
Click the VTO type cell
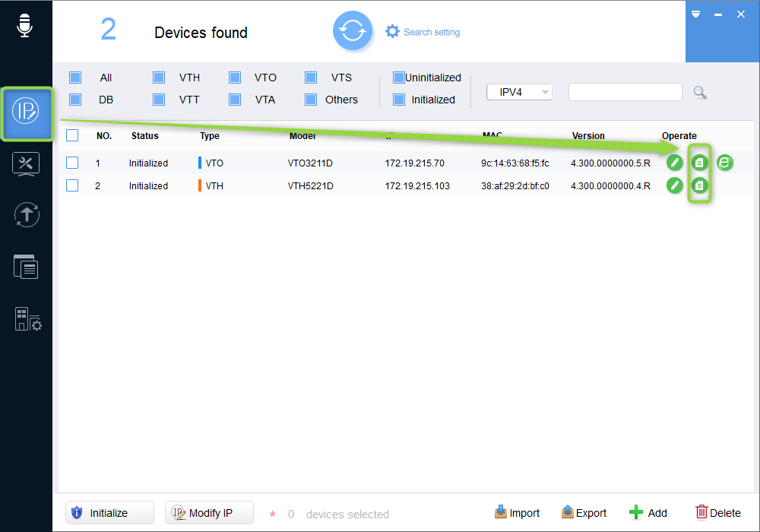click(211, 163)
